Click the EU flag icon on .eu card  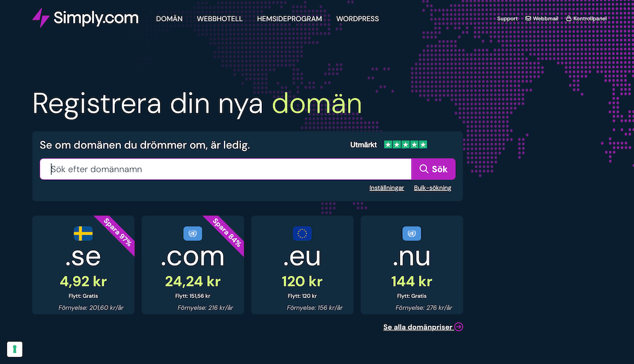pos(302,233)
